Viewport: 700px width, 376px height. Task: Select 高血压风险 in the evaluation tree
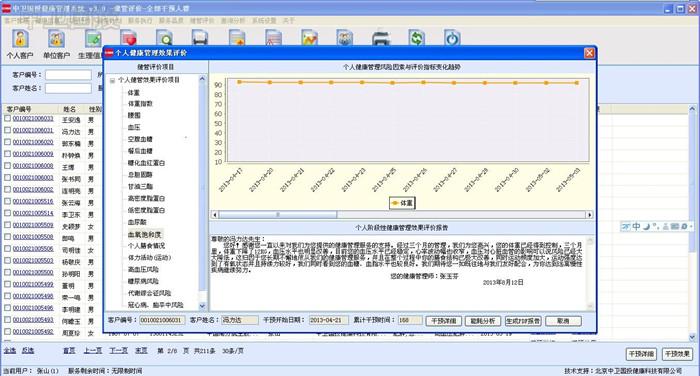143,269
